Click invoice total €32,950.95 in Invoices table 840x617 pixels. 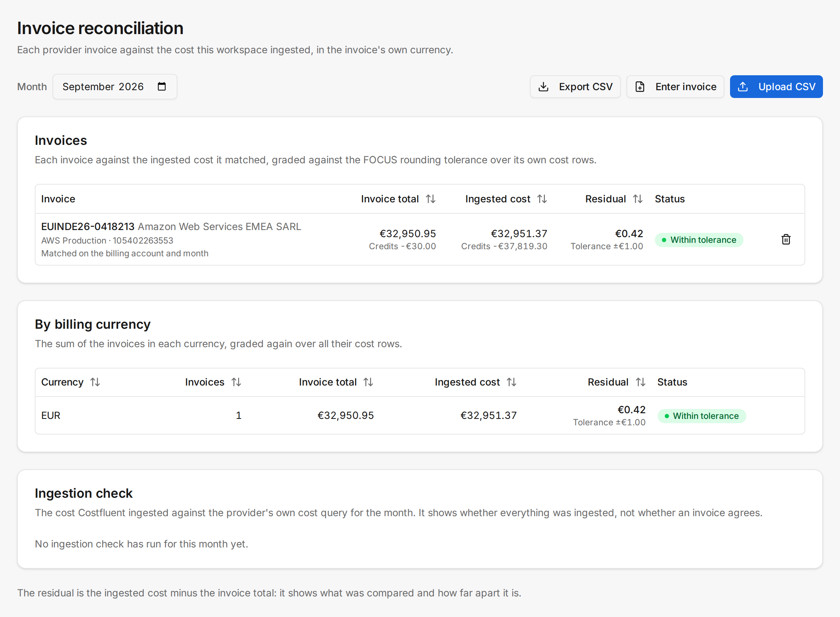(408, 234)
